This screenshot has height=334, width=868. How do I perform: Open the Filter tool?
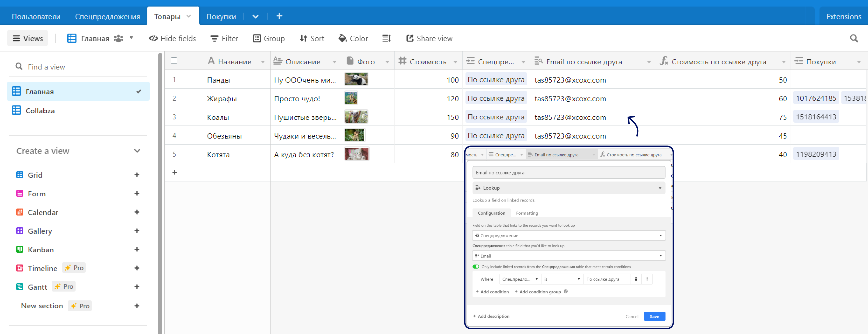point(224,38)
